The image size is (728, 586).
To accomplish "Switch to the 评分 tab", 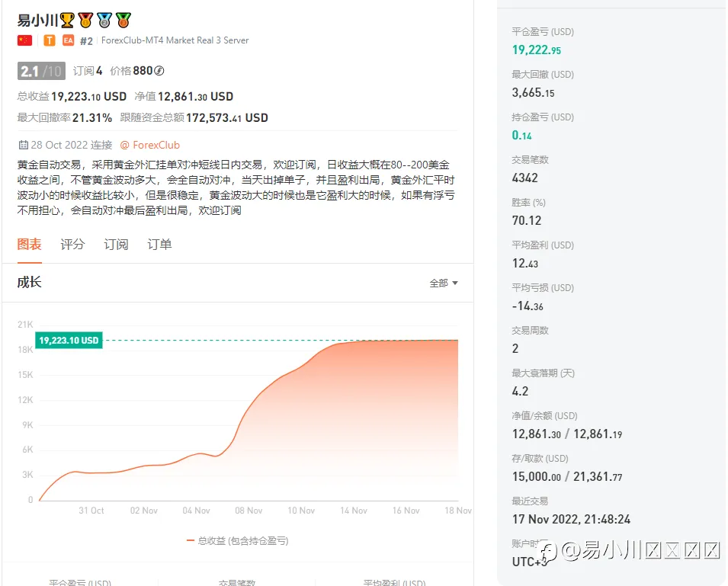I will 72,244.
